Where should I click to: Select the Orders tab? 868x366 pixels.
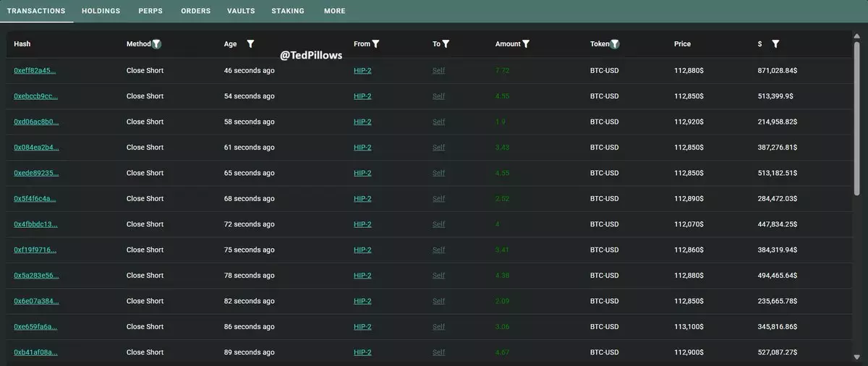(195, 11)
